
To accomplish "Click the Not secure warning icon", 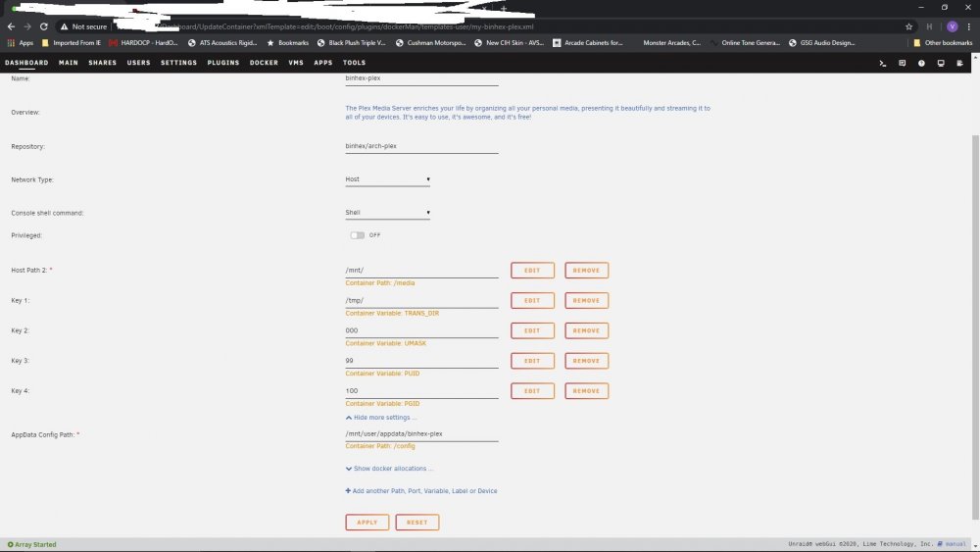I will point(64,26).
